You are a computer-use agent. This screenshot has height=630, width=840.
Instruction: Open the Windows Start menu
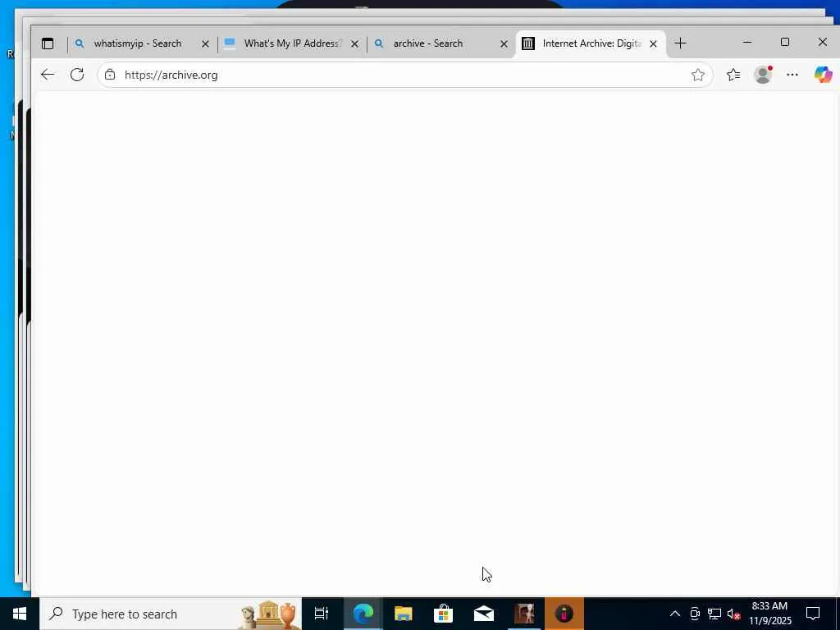point(20,614)
